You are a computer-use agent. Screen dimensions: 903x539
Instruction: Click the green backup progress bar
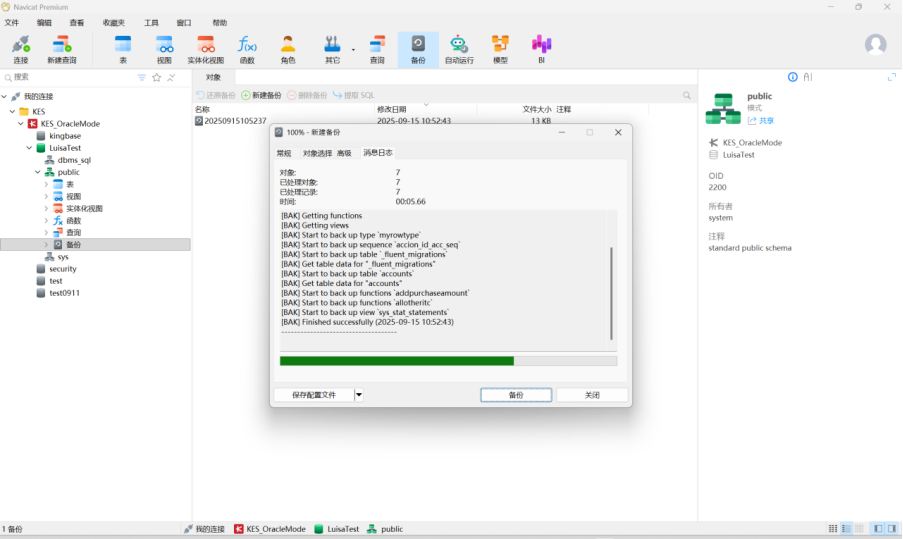click(x=397, y=361)
